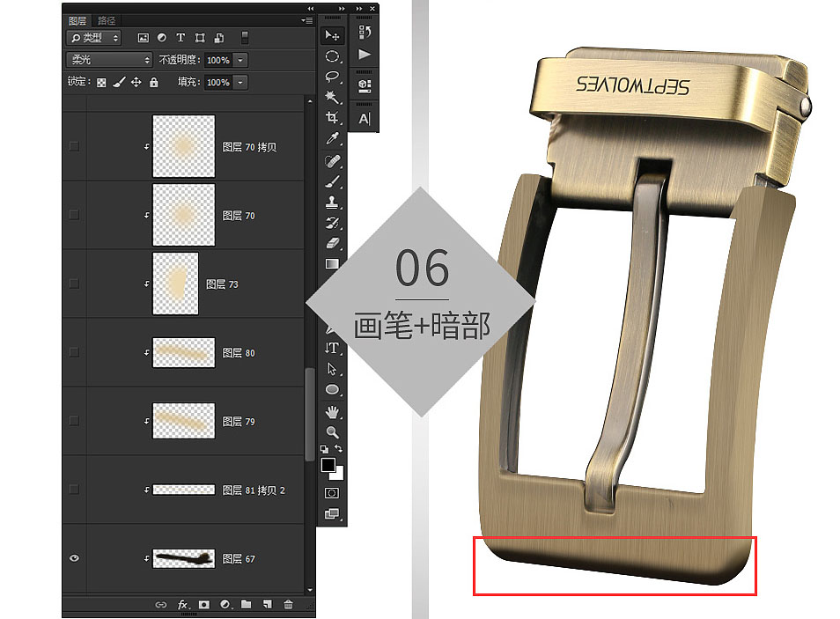Filter layers by shape layers
Viewport: 840px width, 619px height.
(200, 38)
